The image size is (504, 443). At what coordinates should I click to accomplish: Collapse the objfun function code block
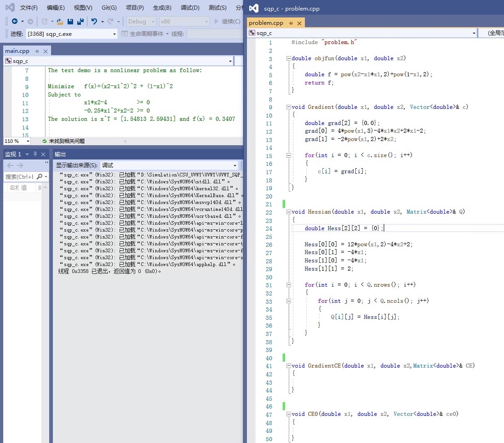289,58
